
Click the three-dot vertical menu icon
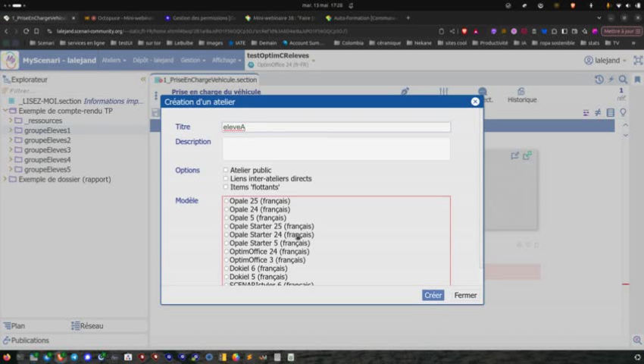tap(156, 96)
